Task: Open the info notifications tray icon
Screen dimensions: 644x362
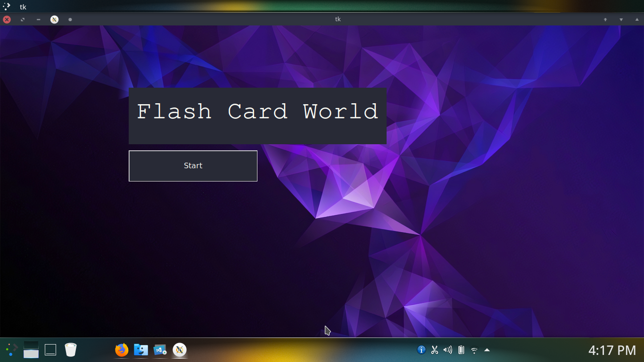Action: [x=421, y=350]
